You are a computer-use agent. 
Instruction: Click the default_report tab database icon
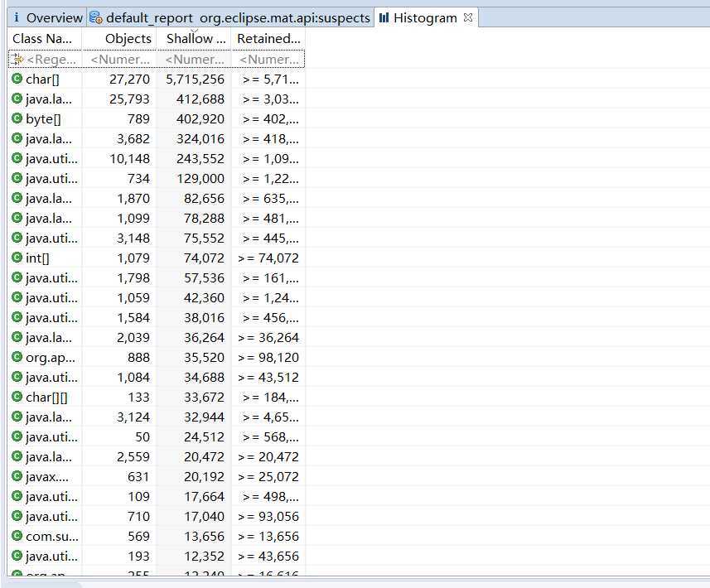tap(96, 17)
